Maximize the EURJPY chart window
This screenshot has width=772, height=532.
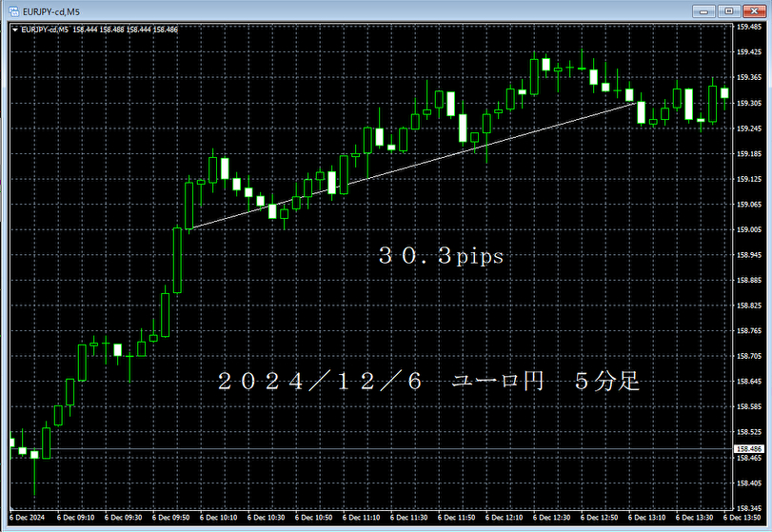728,10
